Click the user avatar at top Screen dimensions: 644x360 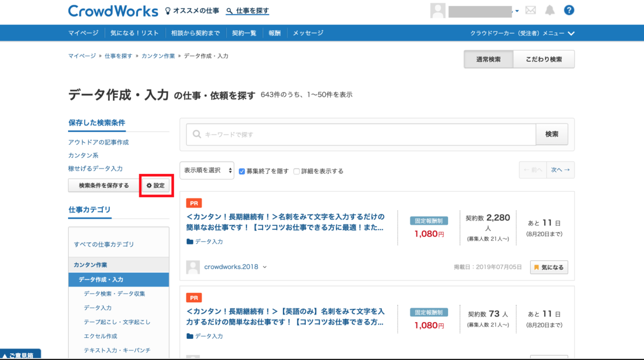(x=437, y=11)
